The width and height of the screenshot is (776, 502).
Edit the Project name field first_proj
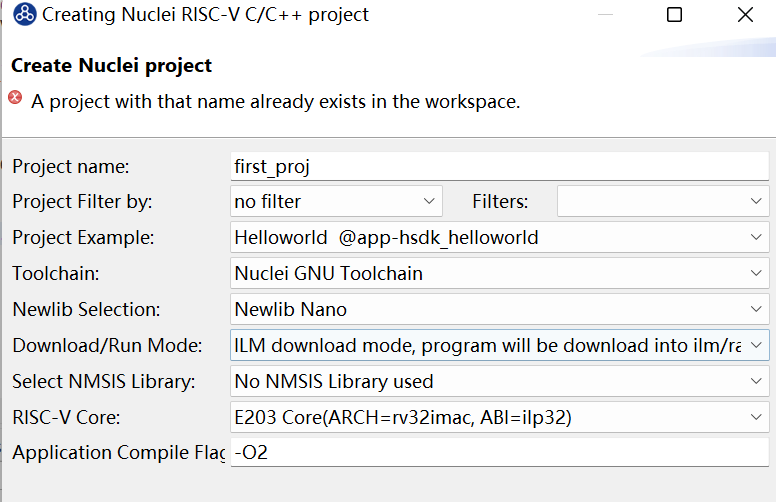click(499, 167)
